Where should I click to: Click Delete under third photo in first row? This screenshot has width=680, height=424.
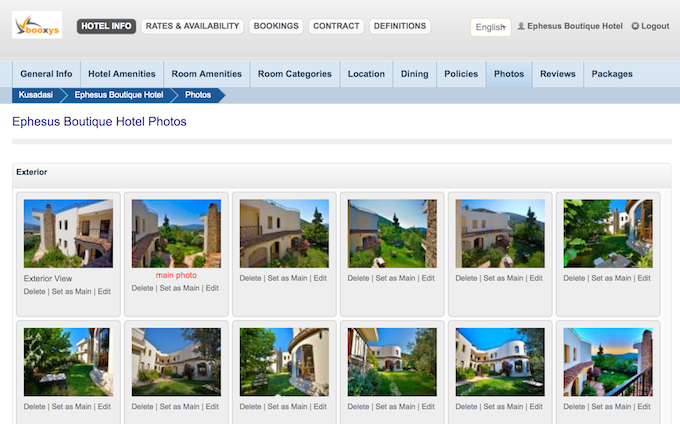tap(251, 278)
